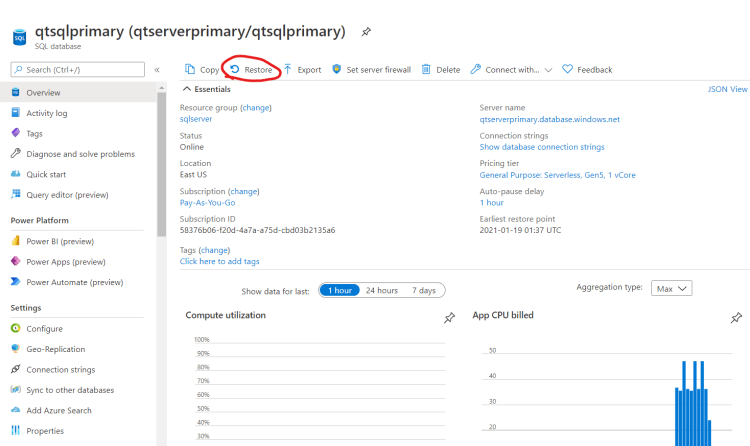The width and height of the screenshot is (750, 446).
Task: Open the Activity log icon
Action: [16, 112]
